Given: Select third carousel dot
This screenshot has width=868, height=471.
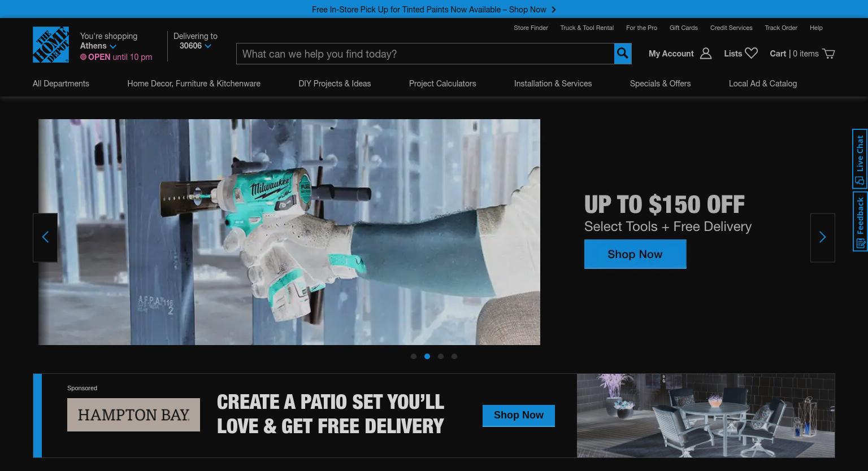Looking at the screenshot, I should [441, 356].
